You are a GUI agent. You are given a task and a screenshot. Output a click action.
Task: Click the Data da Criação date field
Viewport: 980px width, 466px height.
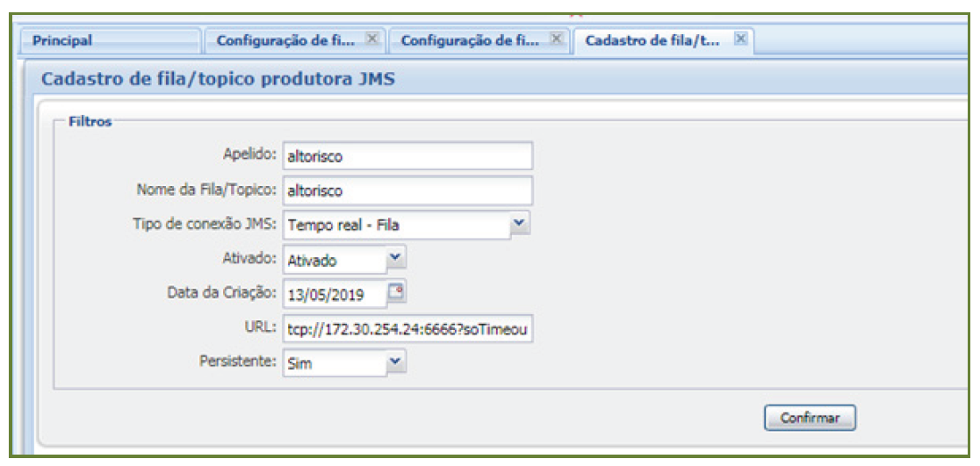334,294
